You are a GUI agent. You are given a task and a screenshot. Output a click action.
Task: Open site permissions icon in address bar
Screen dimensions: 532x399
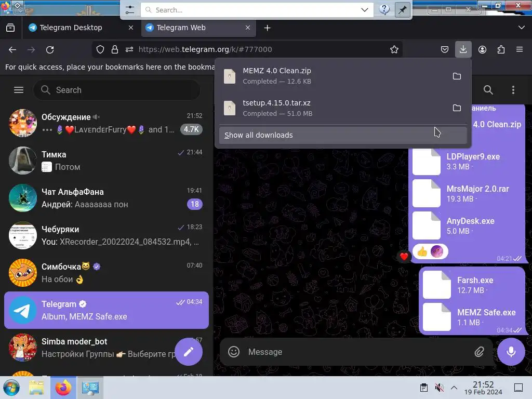(x=129, y=49)
